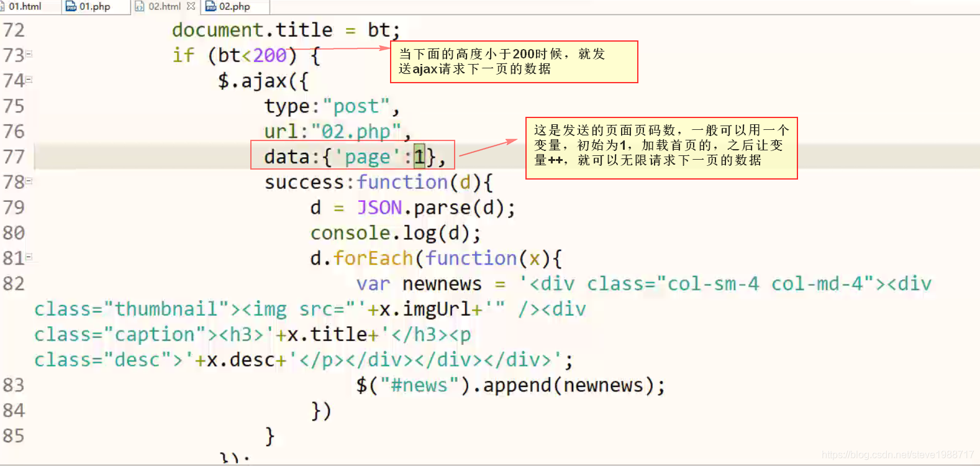This screenshot has height=466, width=980.
Task: Select the 02.html editor tab
Action: (x=165, y=7)
